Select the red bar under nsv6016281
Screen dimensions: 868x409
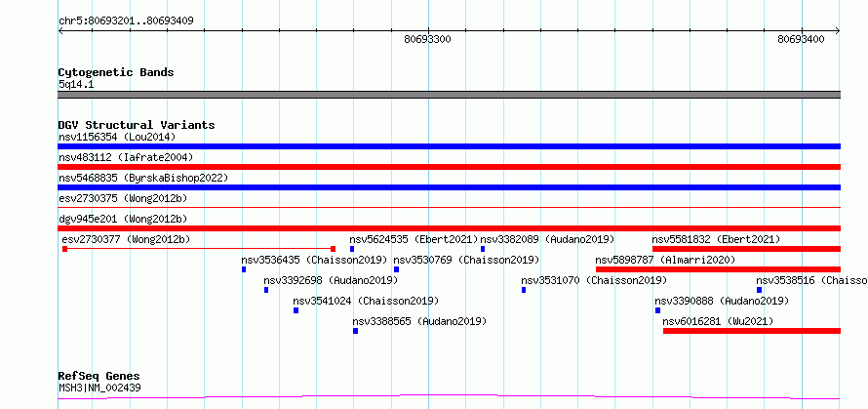tap(752, 331)
